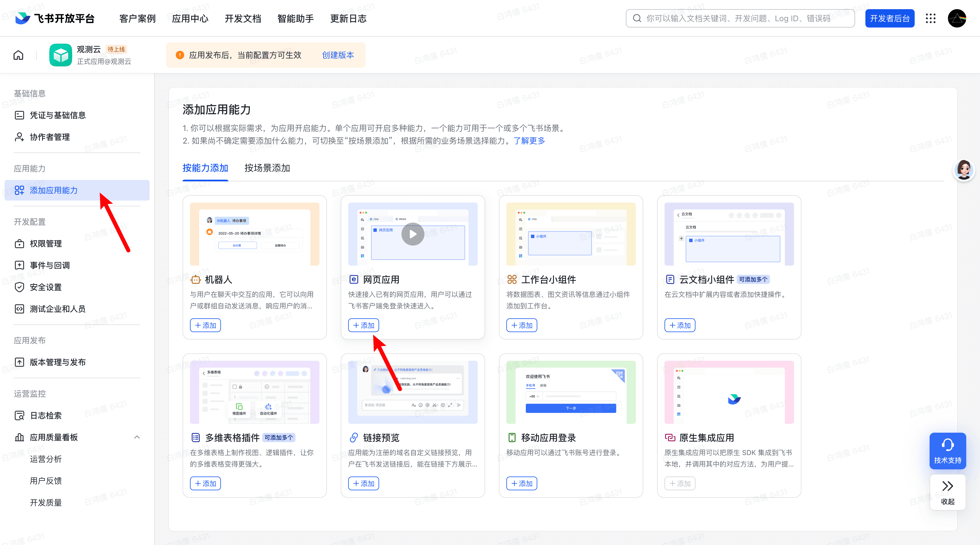Add the 机器人 capability
The image size is (980, 545).
click(x=205, y=325)
